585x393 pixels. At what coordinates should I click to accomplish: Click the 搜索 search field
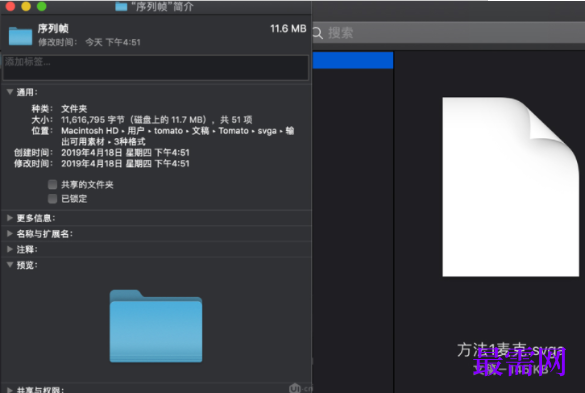click(x=449, y=33)
